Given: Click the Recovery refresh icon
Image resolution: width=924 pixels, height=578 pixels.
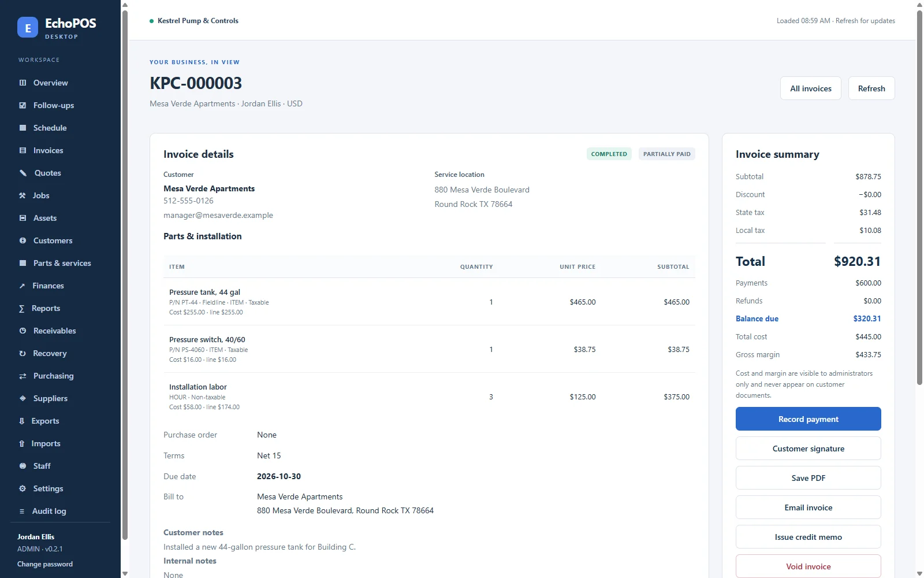Looking at the screenshot, I should pos(23,353).
